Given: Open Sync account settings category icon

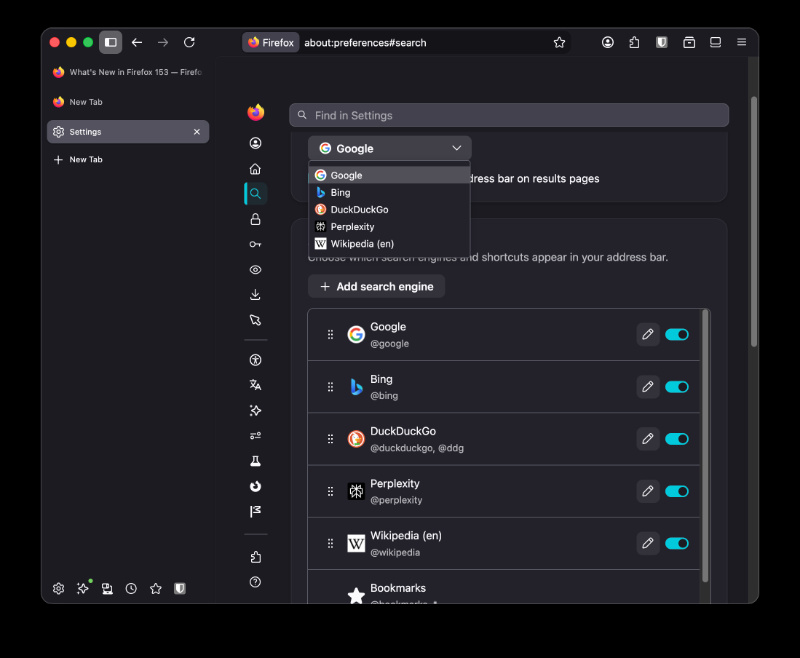Looking at the screenshot, I should 256,143.
